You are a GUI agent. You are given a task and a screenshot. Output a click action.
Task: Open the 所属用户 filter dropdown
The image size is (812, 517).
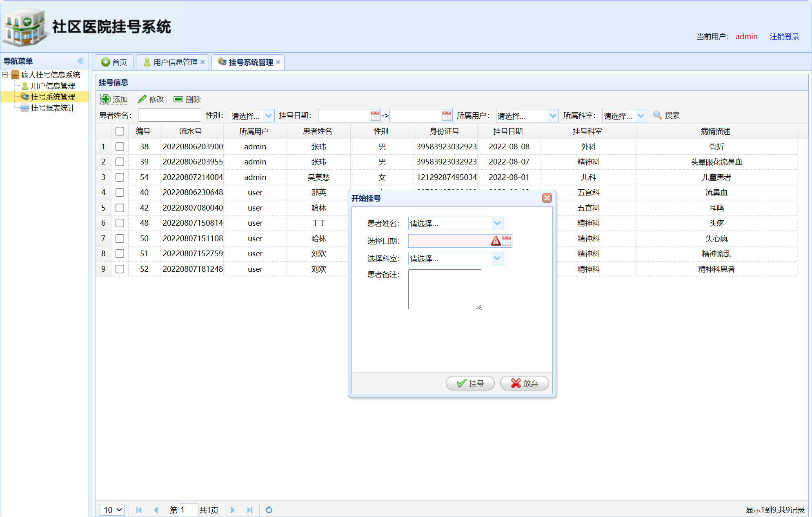pyautogui.click(x=553, y=115)
